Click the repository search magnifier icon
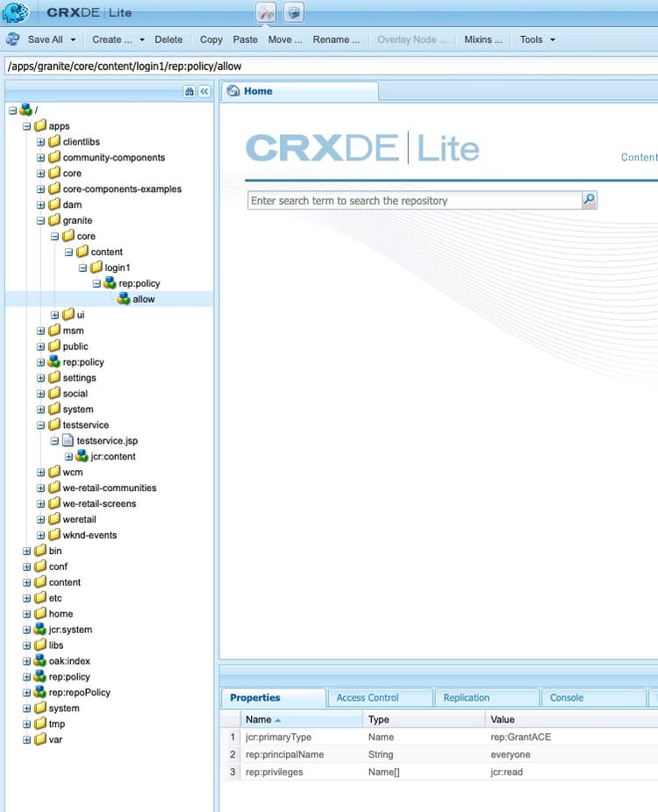 click(589, 200)
